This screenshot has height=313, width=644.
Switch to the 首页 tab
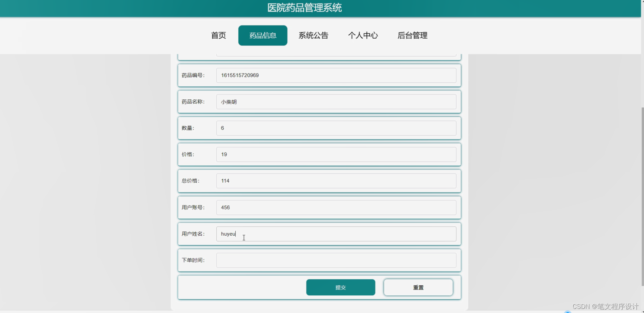[218, 35]
